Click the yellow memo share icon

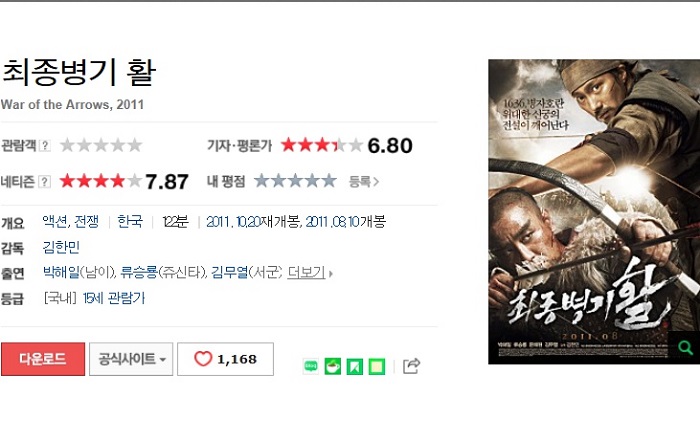[377, 366]
